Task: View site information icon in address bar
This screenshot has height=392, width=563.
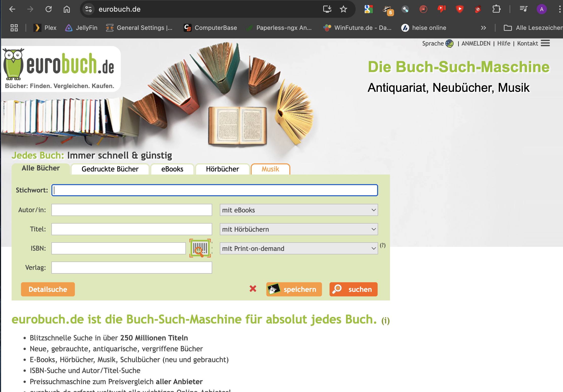Action: (89, 9)
